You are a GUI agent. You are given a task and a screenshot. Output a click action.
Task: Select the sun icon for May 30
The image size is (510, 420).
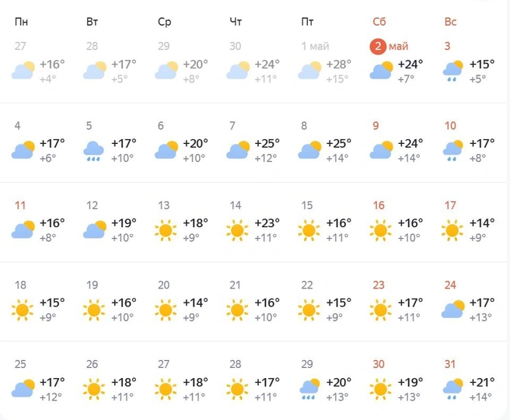(x=380, y=389)
